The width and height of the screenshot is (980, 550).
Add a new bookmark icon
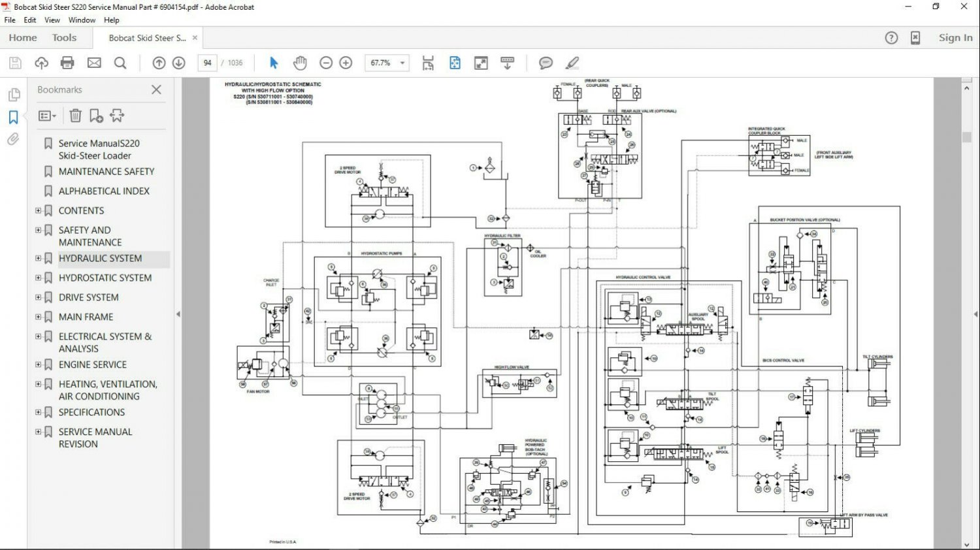pos(96,116)
